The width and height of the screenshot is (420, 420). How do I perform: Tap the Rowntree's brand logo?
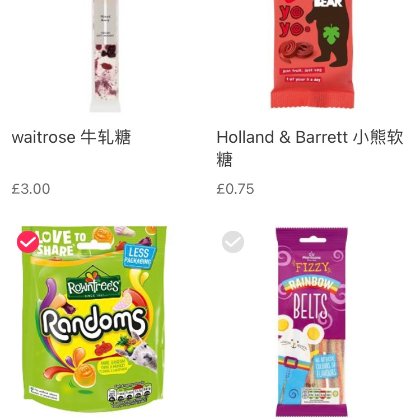(93, 285)
